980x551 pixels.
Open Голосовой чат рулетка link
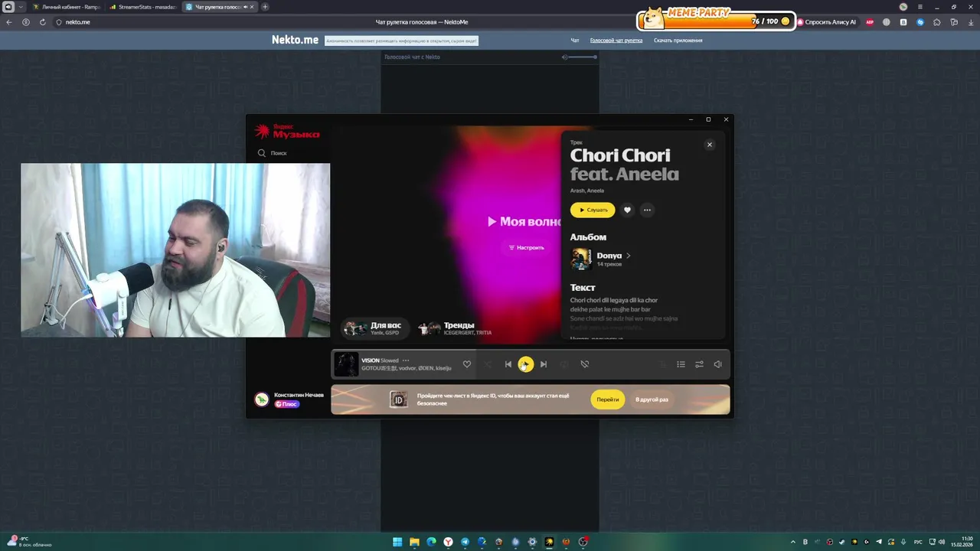click(x=616, y=40)
